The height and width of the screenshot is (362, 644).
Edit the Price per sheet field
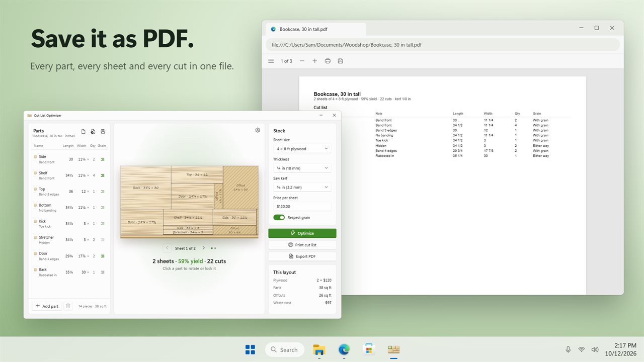tap(302, 206)
